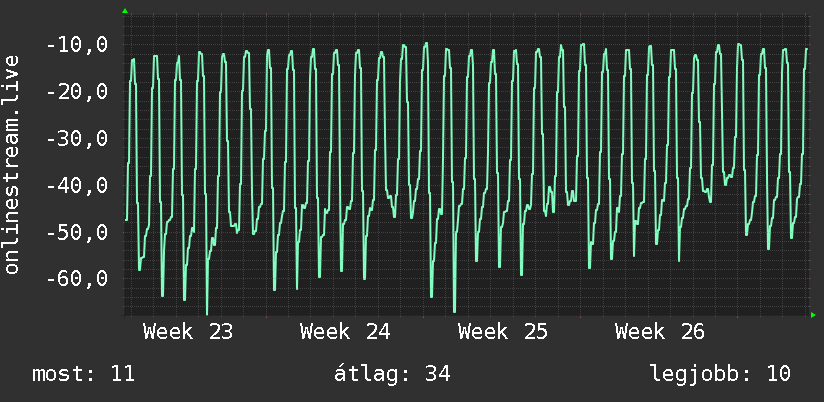Click the first peak of the green line
The height and width of the screenshot is (402, 824).
point(133,60)
